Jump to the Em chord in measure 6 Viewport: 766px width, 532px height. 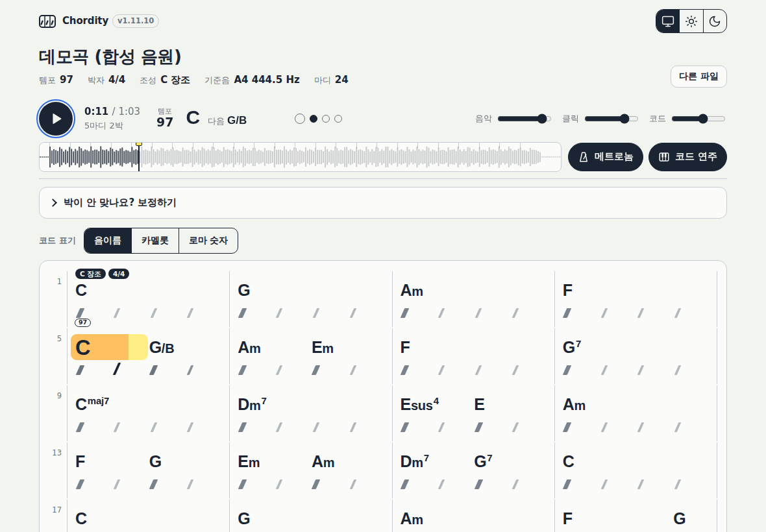[x=323, y=348]
